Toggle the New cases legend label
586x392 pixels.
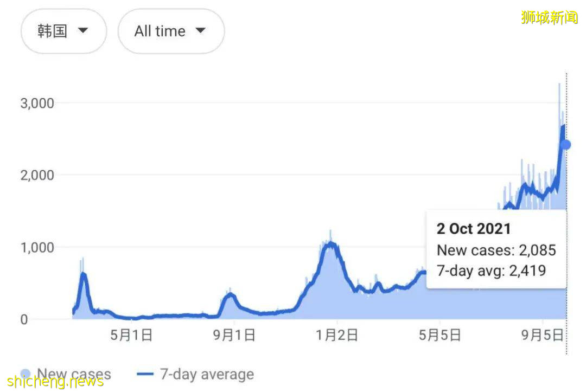click(74, 374)
